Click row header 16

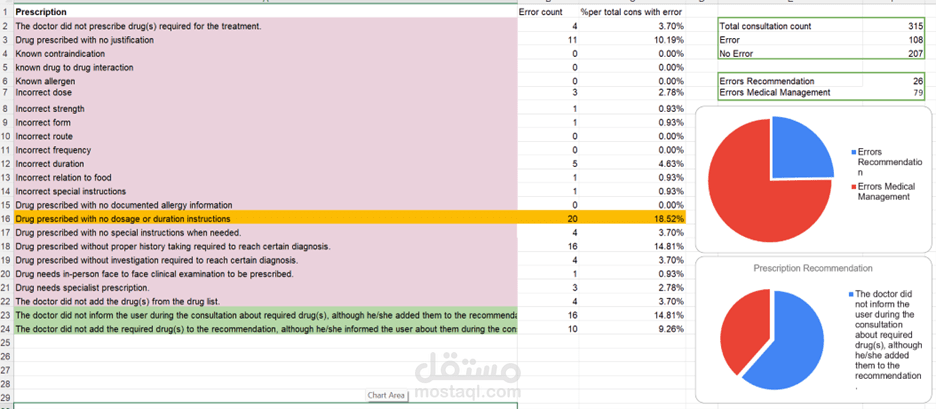coord(6,219)
